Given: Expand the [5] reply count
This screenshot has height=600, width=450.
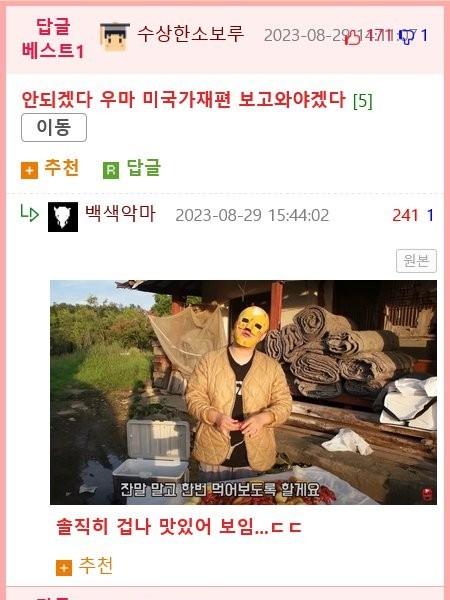Looking at the screenshot, I should 362,101.
